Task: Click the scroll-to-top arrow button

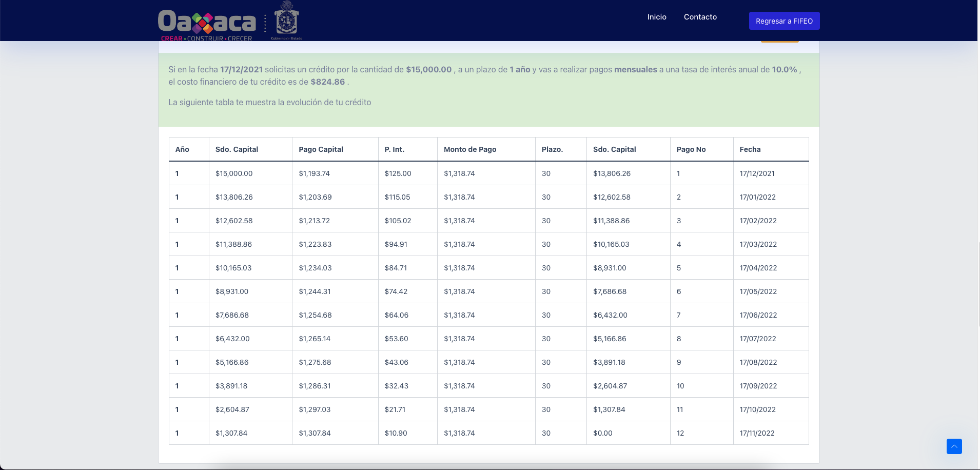Action: pyautogui.click(x=954, y=446)
